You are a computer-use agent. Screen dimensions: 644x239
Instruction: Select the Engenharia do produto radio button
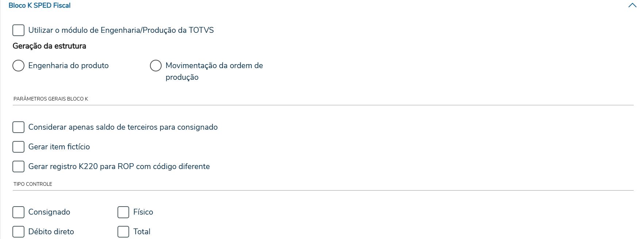click(x=19, y=66)
